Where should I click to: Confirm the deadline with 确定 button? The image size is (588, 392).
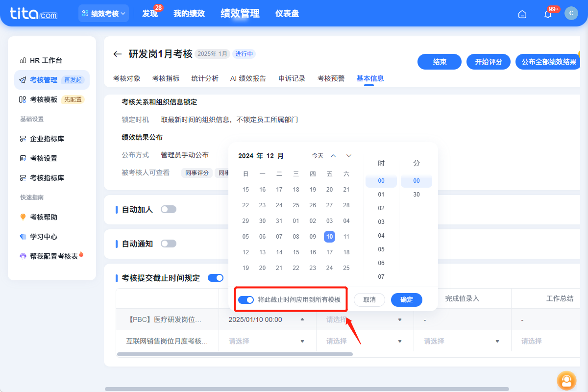[407, 299]
